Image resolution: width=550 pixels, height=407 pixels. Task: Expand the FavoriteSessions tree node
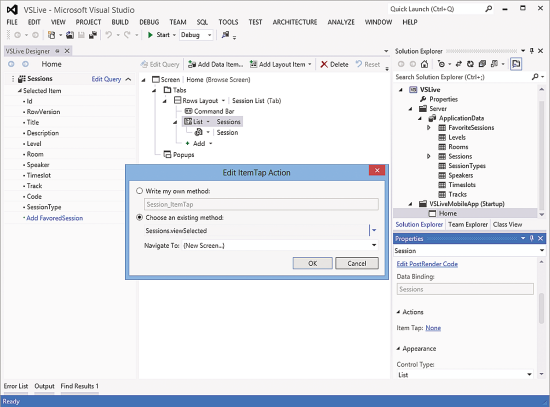[x=429, y=128]
